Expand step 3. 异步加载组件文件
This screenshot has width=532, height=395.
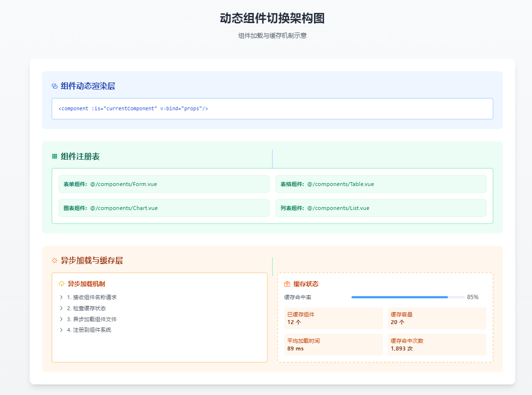(91, 319)
